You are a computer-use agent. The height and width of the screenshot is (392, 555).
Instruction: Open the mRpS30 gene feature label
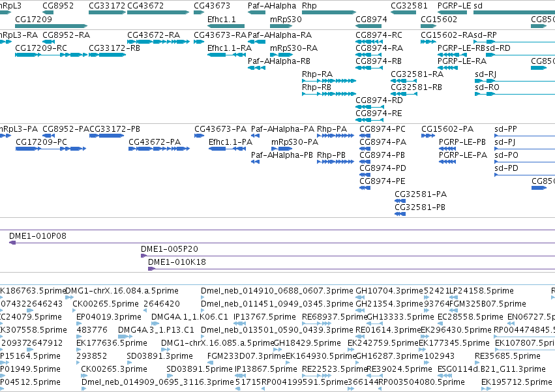point(286,19)
